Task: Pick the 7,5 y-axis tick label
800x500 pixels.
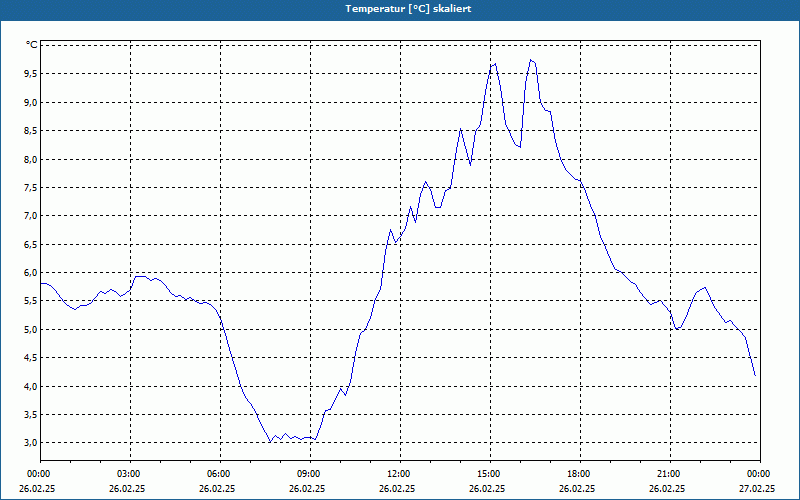Action: pyautogui.click(x=30, y=188)
